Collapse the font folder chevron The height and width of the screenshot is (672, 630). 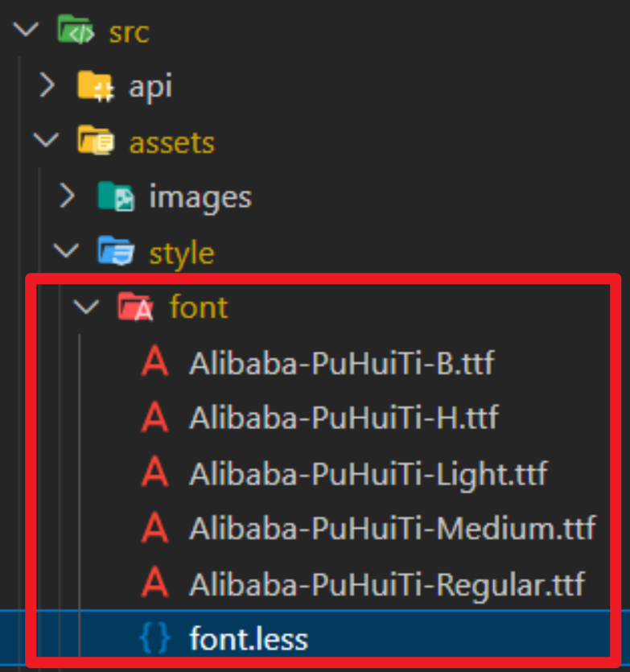point(86,307)
